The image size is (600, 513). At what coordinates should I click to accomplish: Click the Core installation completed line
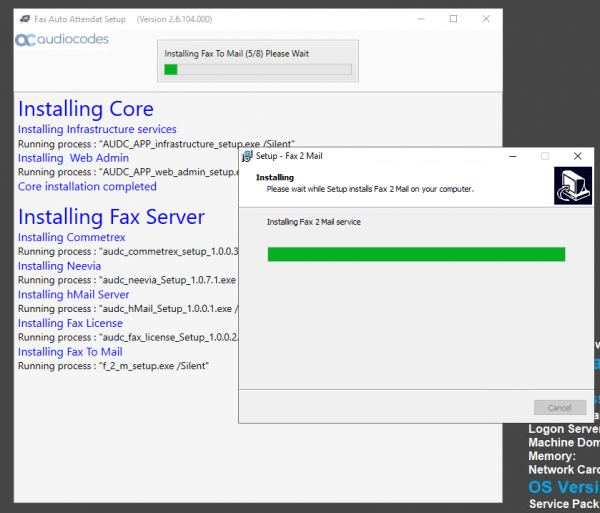pos(87,186)
